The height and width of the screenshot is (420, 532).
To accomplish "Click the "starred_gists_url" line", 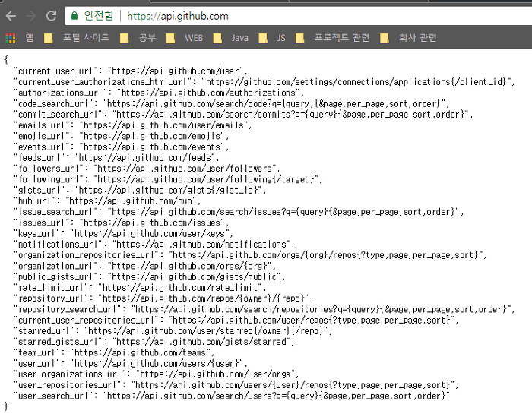I will pos(154,342).
